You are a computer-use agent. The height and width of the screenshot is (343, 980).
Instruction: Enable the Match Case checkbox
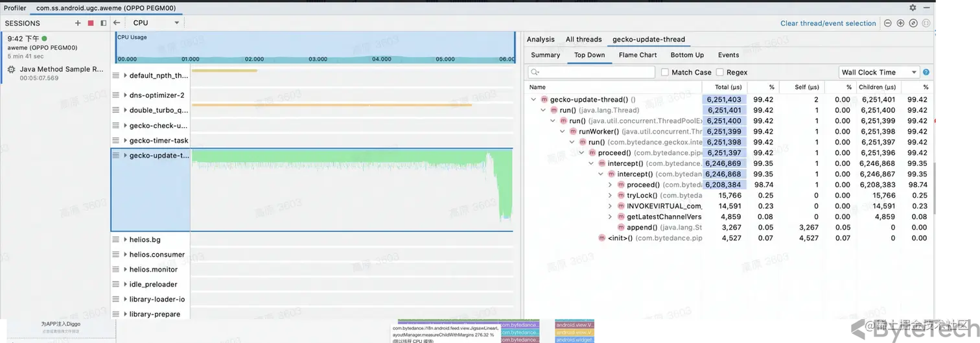tap(665, 73)
